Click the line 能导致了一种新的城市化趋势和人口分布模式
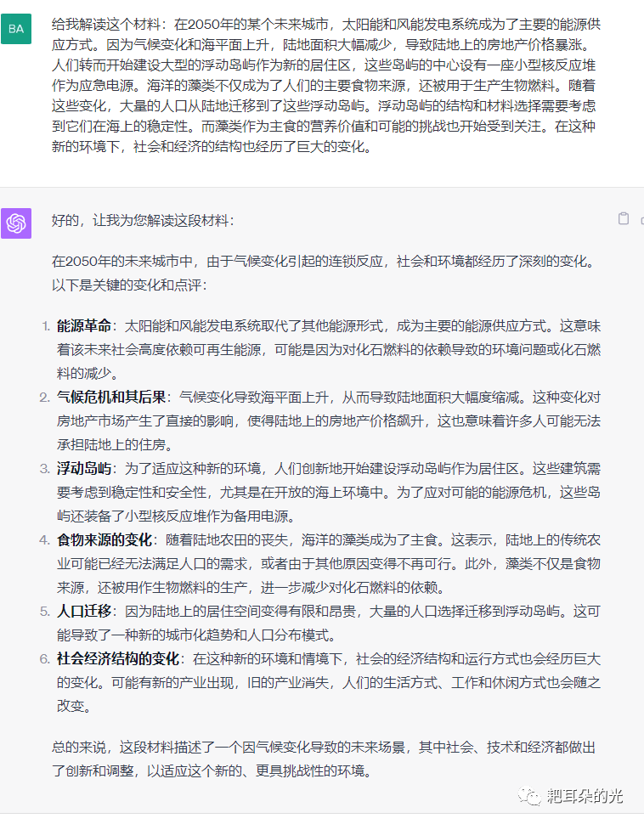The width and height of the screenshot is (644, 824). pos(196,635)
